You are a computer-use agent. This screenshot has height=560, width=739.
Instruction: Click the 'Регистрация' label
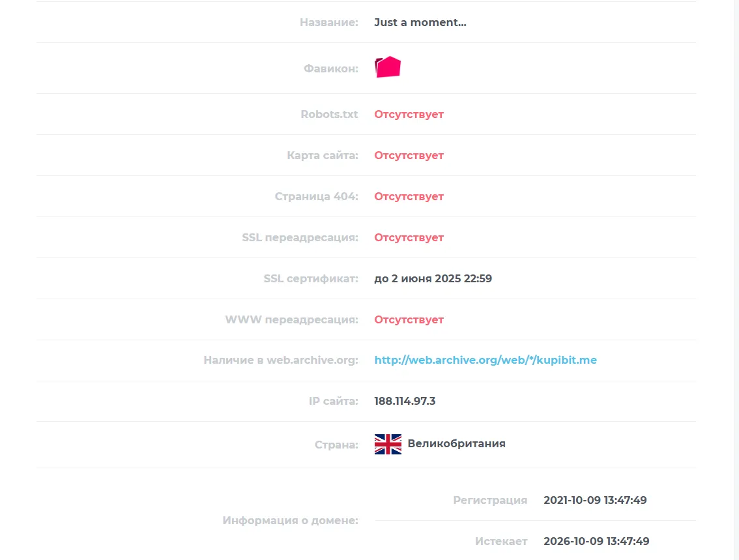click(x=490, y=500)
